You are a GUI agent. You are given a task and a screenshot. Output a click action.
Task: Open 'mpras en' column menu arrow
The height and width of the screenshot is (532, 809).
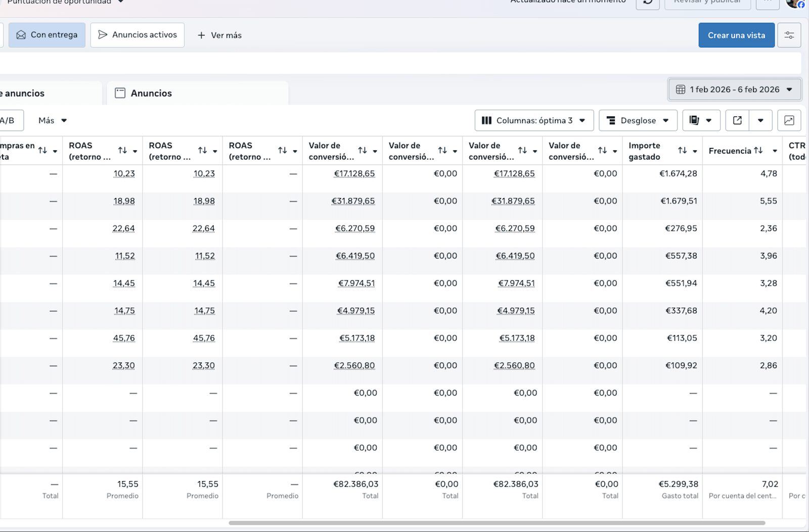click(55, 151)
